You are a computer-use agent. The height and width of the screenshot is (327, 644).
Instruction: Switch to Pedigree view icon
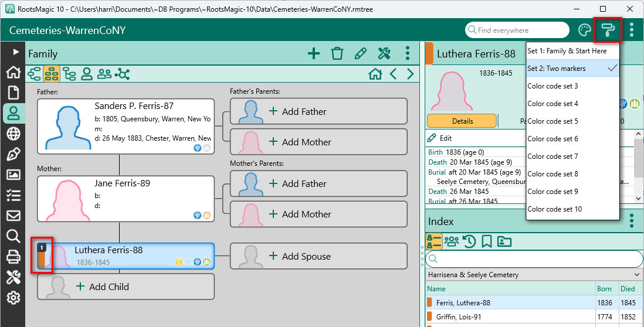pos(35,74)
